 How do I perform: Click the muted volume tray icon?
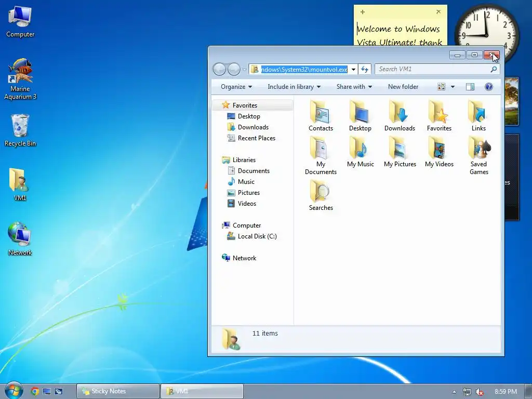tap(479, 392)
